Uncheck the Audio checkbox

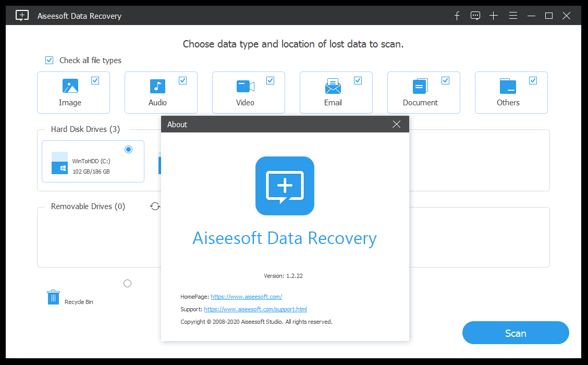182,80
